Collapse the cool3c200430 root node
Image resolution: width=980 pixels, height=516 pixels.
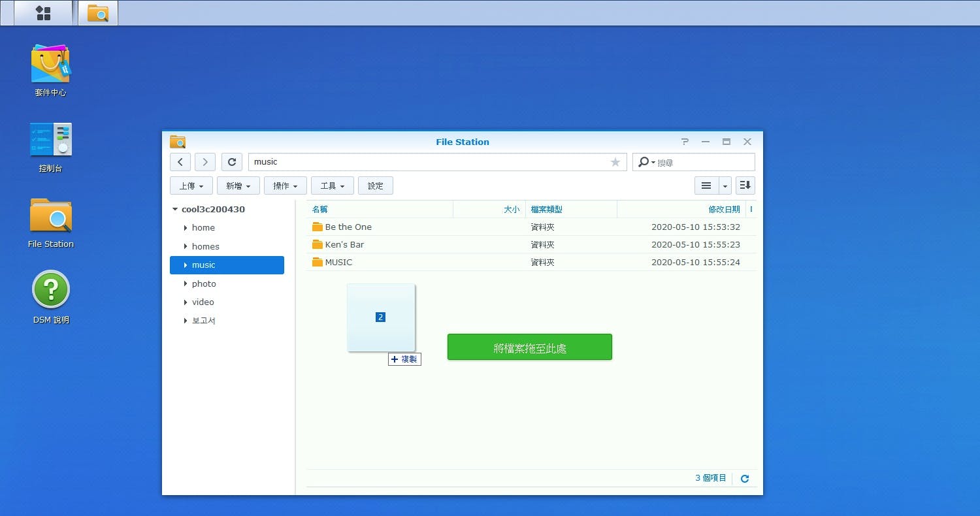click(175, 210)
